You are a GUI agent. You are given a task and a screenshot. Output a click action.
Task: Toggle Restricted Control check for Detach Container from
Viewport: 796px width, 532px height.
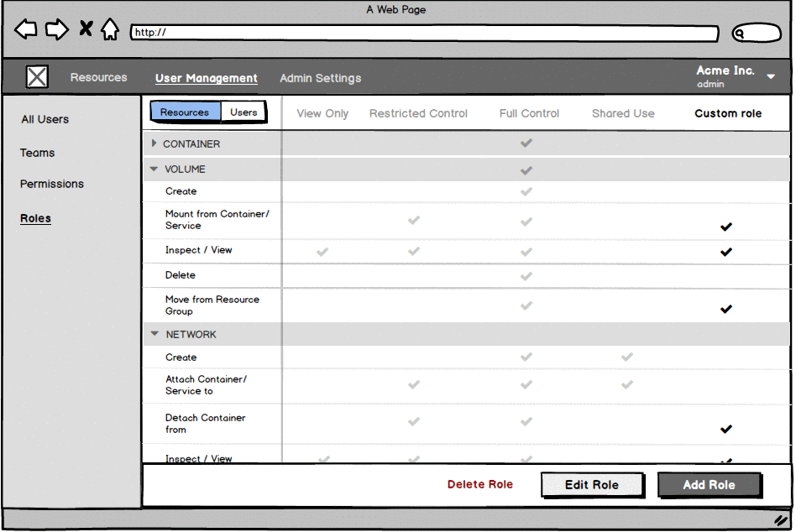point(414,421)
